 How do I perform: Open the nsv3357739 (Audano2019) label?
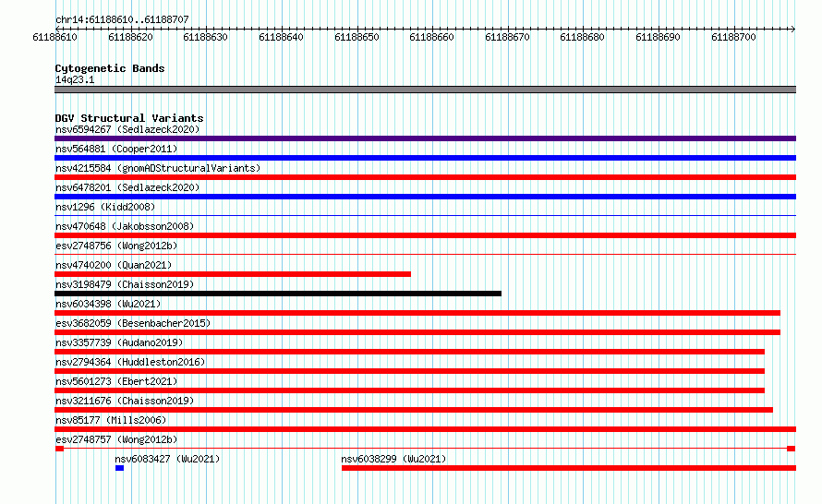[x=119, y=342]
